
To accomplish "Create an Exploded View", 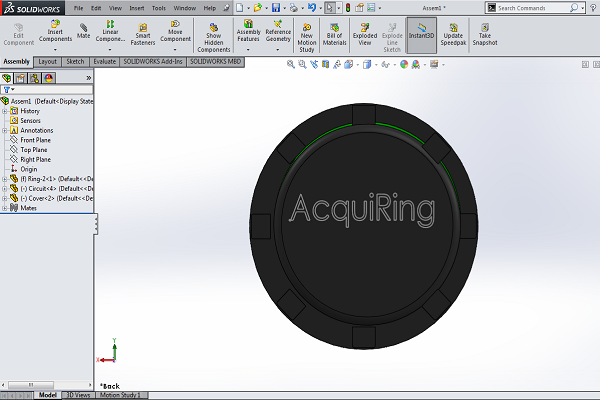I will coord(365,34).
